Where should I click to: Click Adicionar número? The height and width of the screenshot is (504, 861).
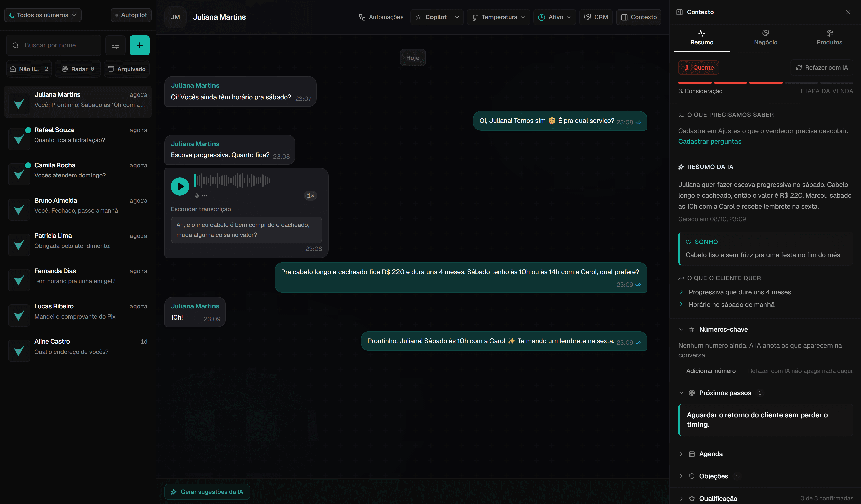707,371
